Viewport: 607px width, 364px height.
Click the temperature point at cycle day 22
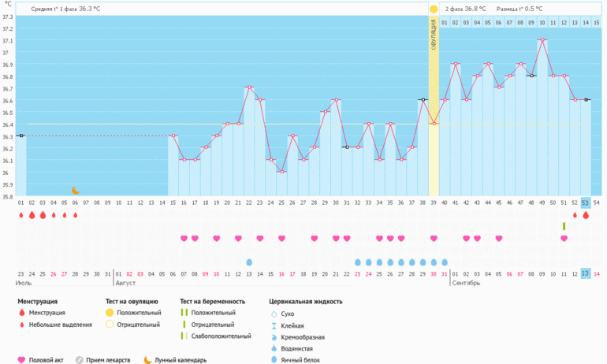pos(249,87)
